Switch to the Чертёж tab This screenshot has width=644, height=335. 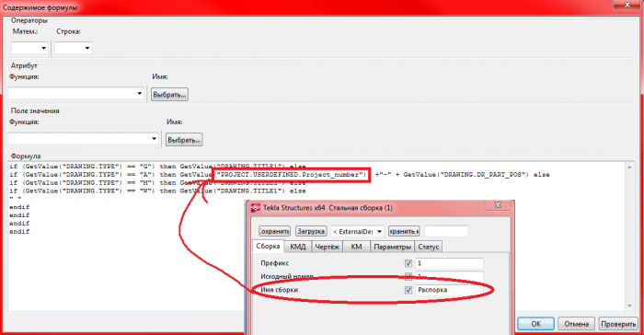[327, 247]
